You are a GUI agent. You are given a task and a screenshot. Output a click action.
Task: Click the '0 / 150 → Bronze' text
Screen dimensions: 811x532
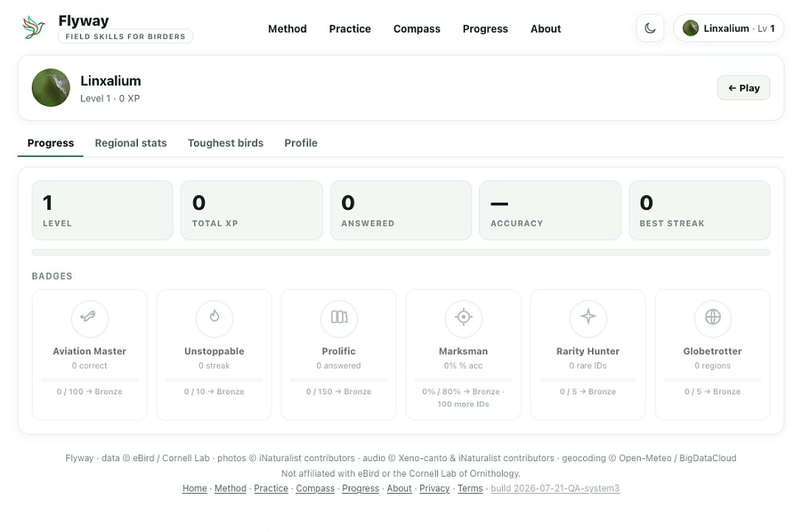(x=339, y=391)
